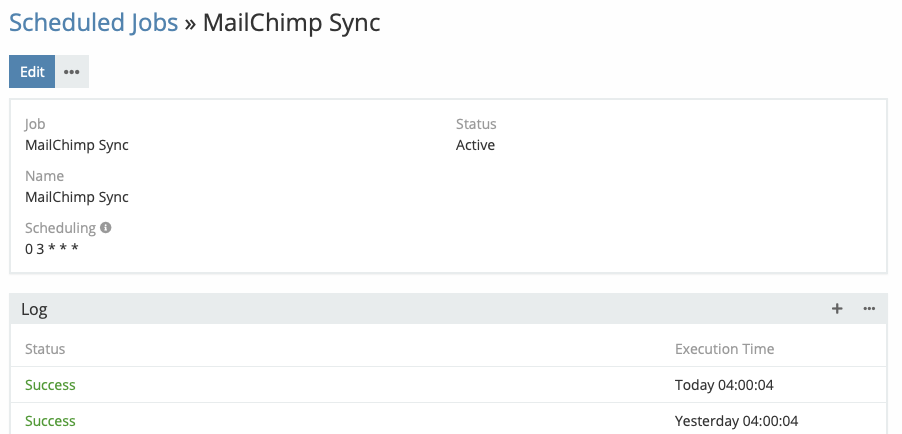
Task: Open the Success log entry from Yesterday
Action: pyautogui.click(x=50, y=421)
